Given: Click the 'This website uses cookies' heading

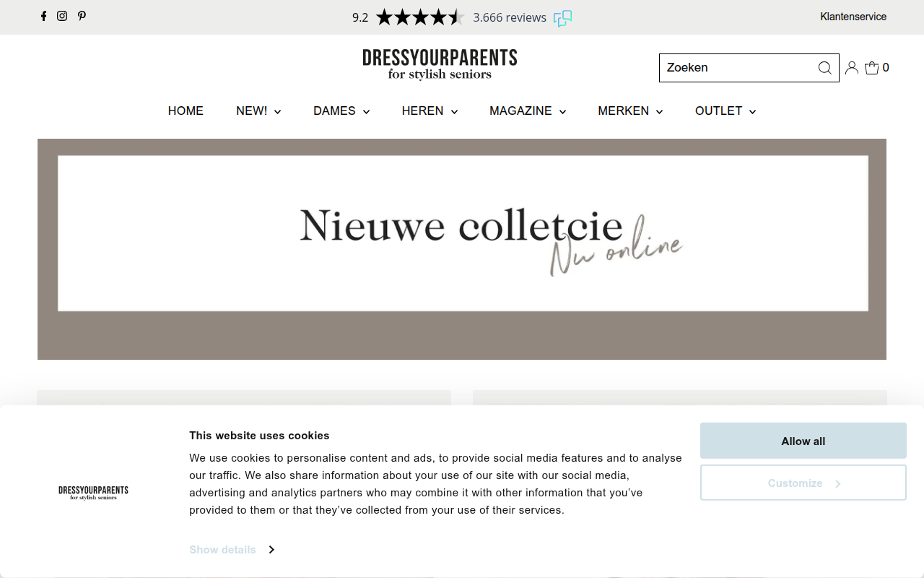Looking at the screenshot, I should pyautogui.click(x=259, y=436).
